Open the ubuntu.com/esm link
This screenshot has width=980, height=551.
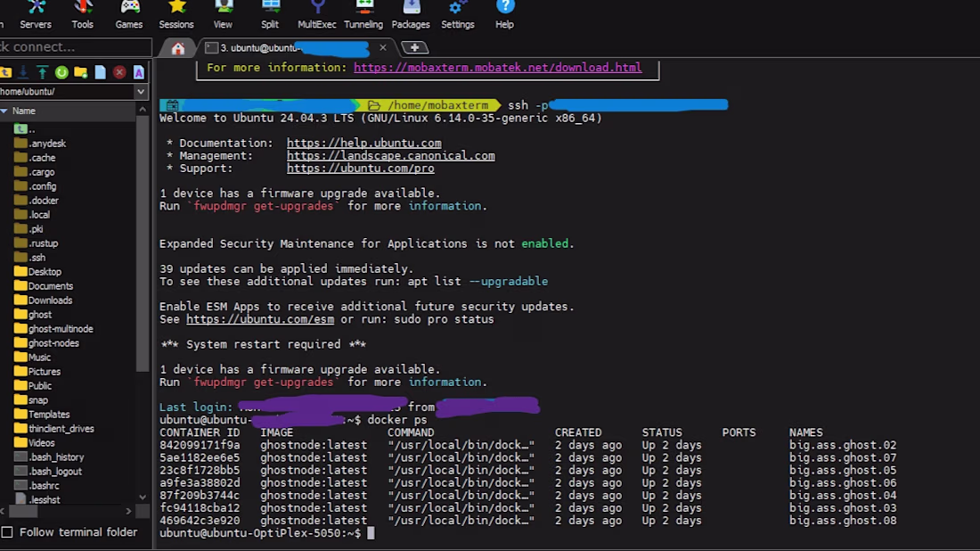[260, 319]
